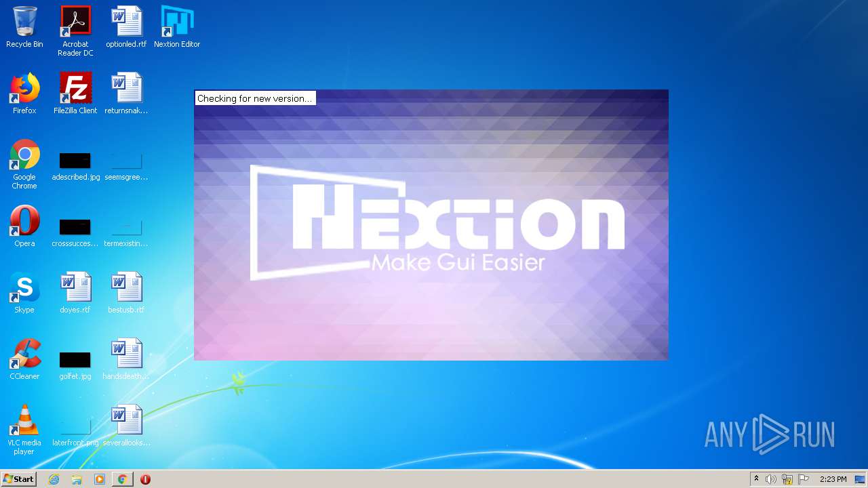868x488 pixels.
Task: Open the Action Center flag icon
Action: tap(804, 479)
